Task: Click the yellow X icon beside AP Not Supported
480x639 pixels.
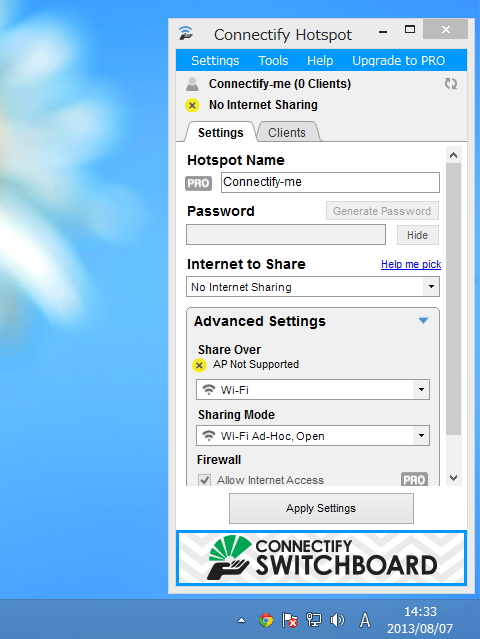Action: point(199,365)
